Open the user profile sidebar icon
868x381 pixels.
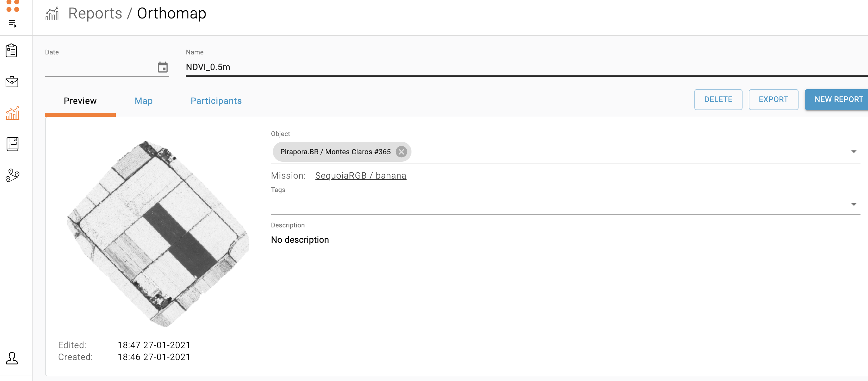[x=12, y=358]
